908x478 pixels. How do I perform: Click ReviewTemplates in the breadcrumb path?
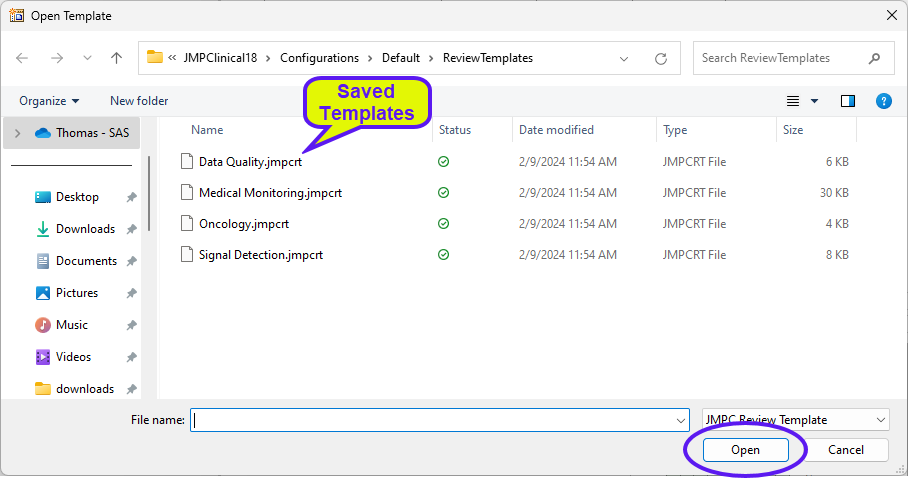488,58
